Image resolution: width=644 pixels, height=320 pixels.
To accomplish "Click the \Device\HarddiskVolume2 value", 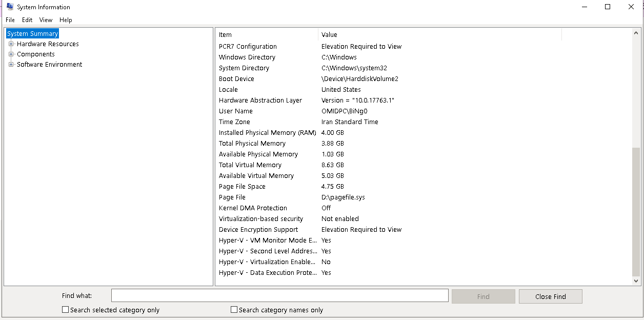I will click(x=360, y=79).
